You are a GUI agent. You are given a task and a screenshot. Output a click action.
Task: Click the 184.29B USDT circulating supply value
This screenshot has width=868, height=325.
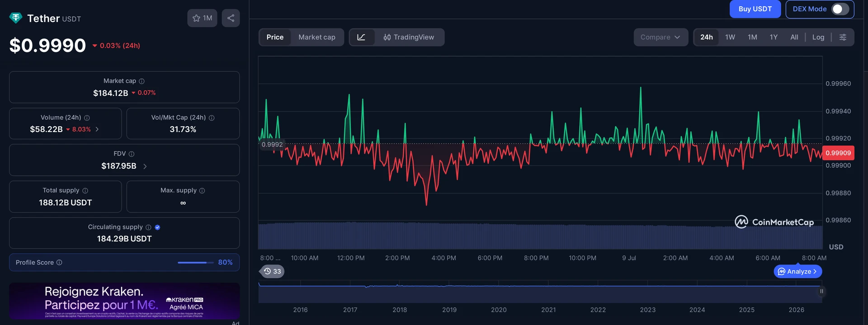pyautogui.click(x=124, y=239)
